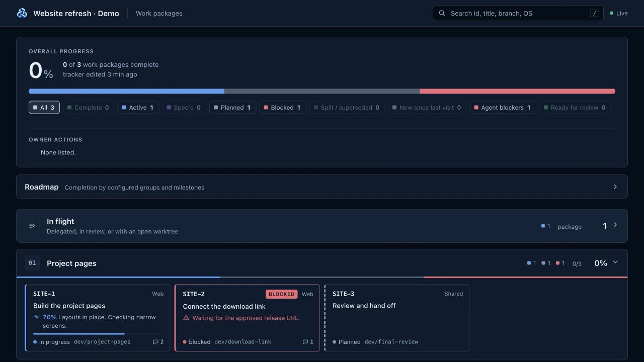Toggle the Ready for review filter
This screenshot has height=362, width=644.
[x=575, y=108]
